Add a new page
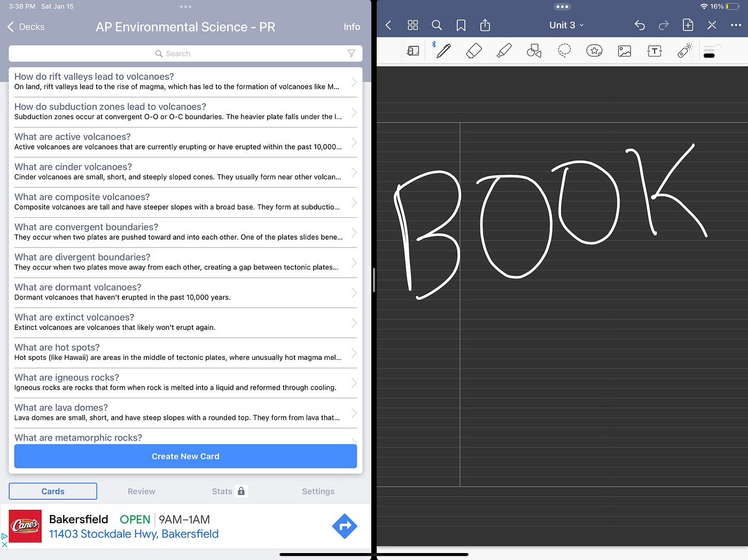The height and width of the screenshot is (560, 748). pos(688,25)
